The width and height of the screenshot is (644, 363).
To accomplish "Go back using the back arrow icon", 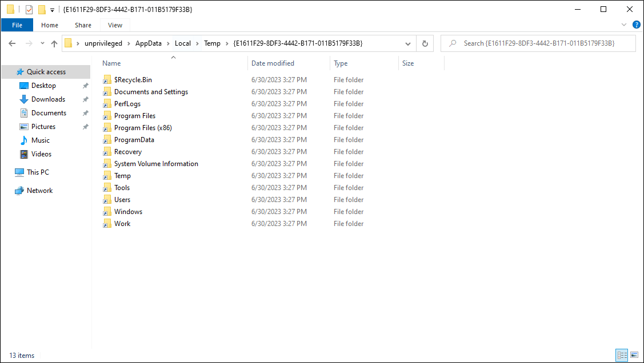I will pos(11,43).
